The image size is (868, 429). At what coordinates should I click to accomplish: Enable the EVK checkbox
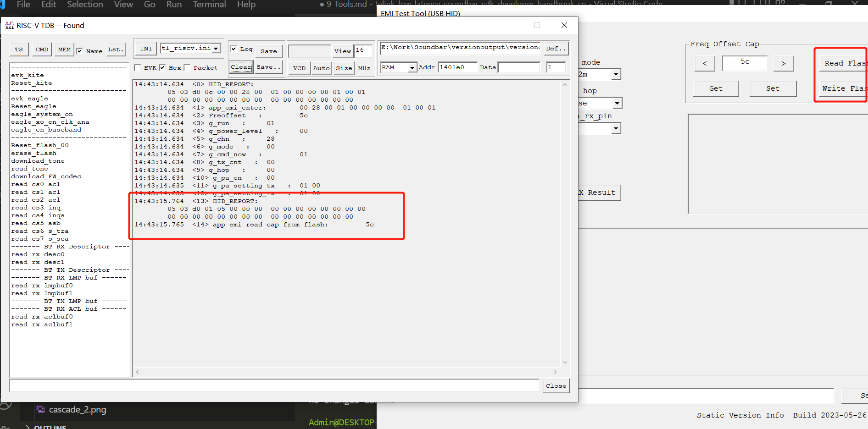pos(137,67)
